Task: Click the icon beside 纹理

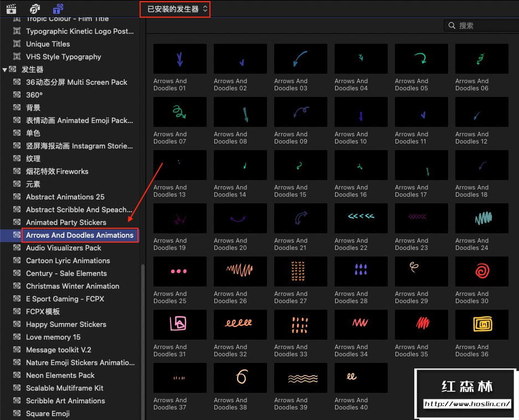Action: (x=17, y=158)
